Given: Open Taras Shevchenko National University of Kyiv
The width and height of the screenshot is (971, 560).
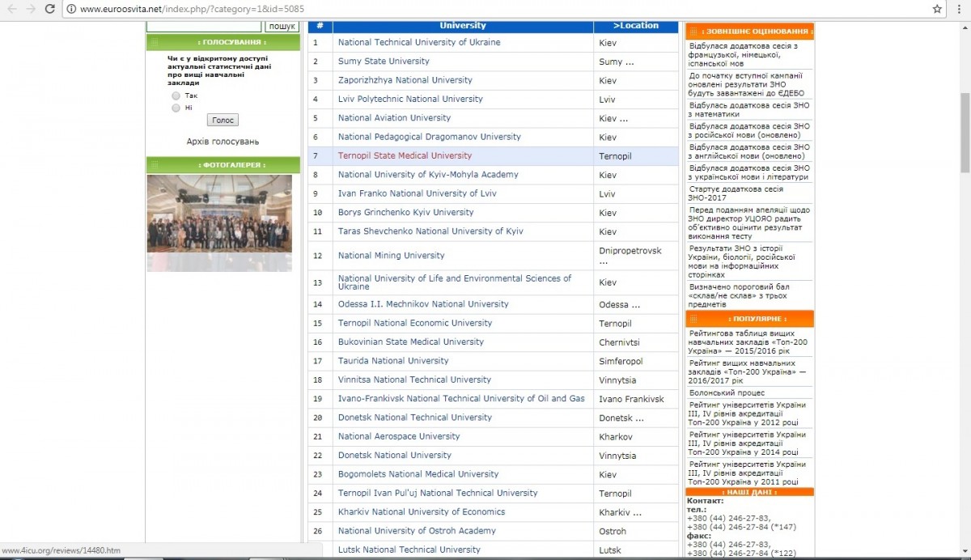Looking at the screenshot, I should coord(430,231).
